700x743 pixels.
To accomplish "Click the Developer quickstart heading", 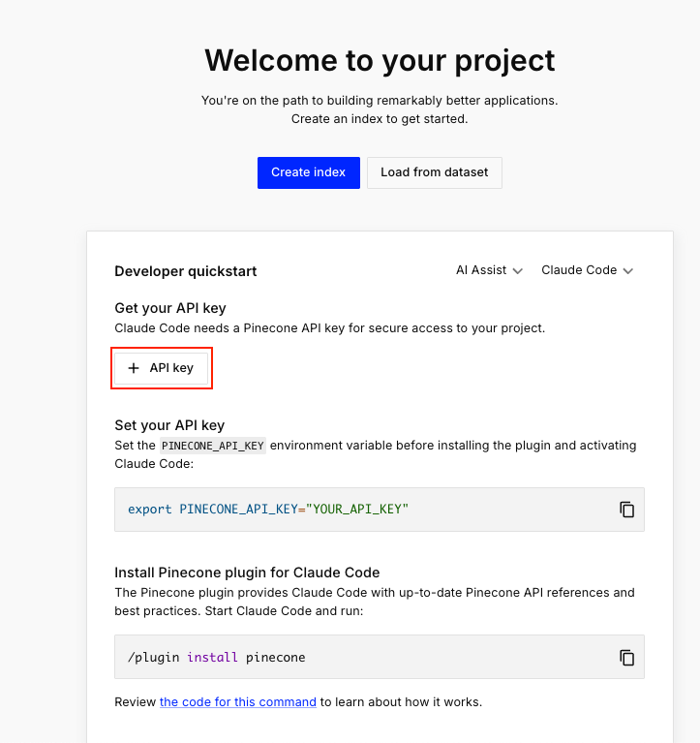I will coord(186,271).
